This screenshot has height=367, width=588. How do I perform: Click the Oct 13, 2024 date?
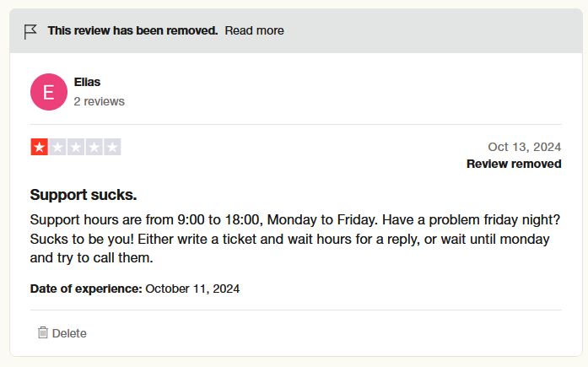(524, 147)
